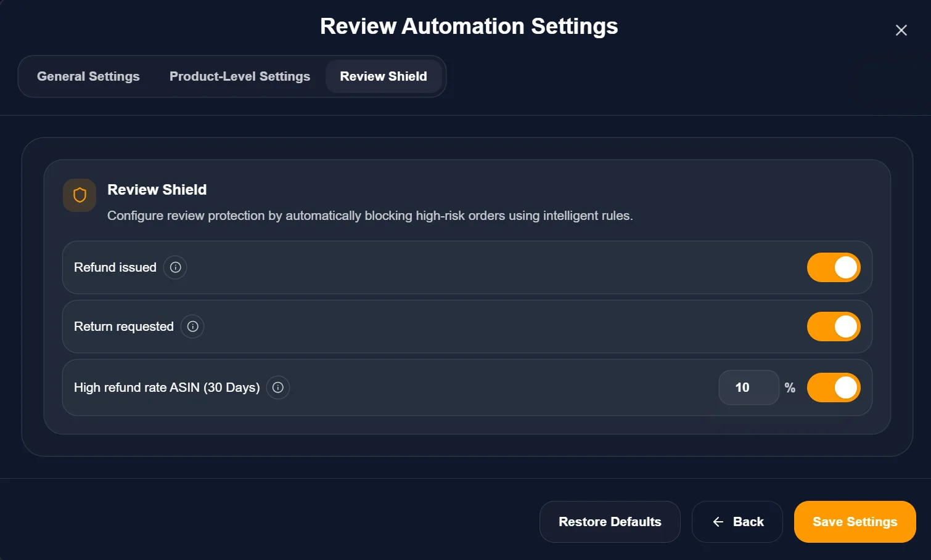Click the refund rate percentage field

point(749,388)
